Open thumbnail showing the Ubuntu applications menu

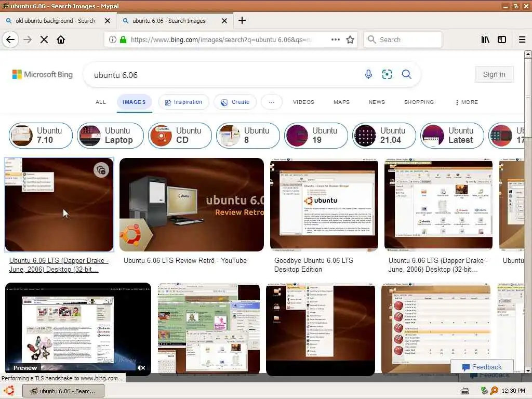tap(320, 329)
